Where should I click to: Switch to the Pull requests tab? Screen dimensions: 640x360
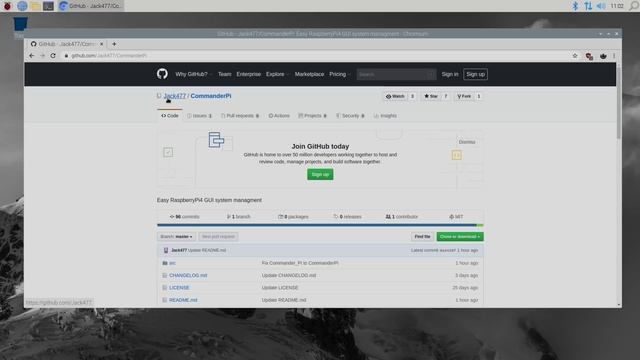240,116
